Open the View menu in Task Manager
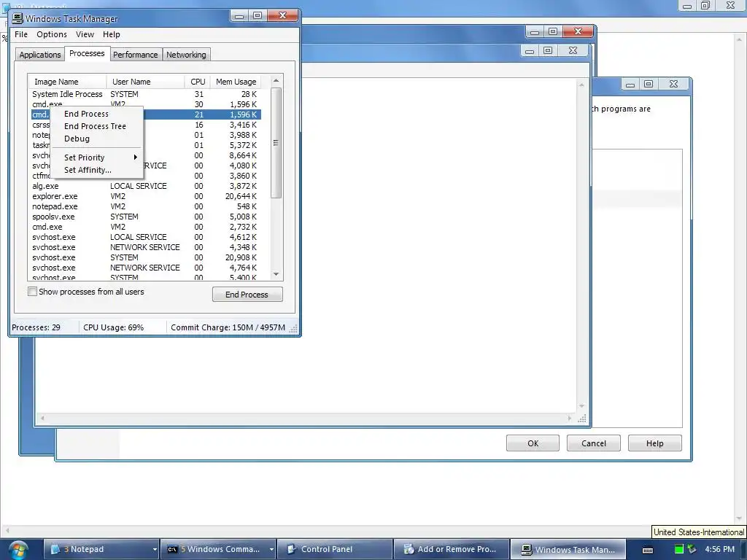747x560 pixels. coord(85,34)
